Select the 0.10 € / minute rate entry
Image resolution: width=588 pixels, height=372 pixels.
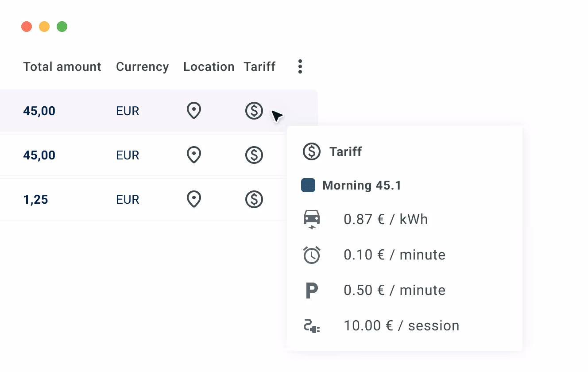coord(395,255)
